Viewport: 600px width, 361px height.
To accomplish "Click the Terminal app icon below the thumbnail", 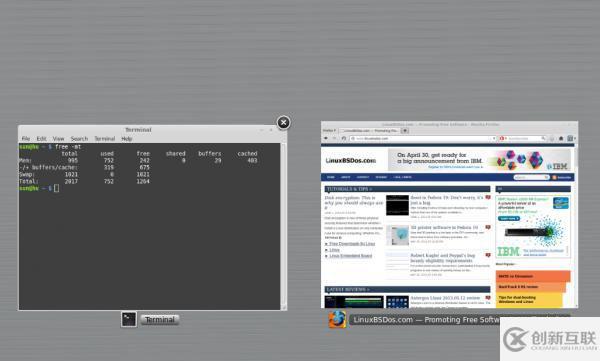I will [x=129, y=319].
